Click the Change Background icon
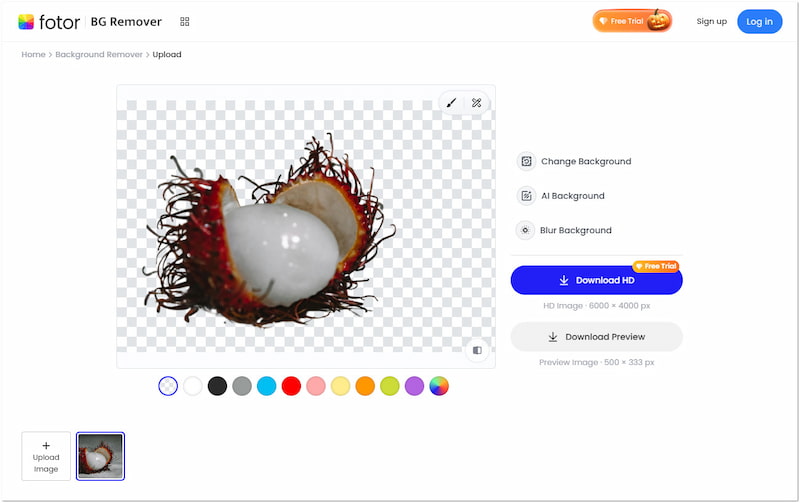 [526, 161]
